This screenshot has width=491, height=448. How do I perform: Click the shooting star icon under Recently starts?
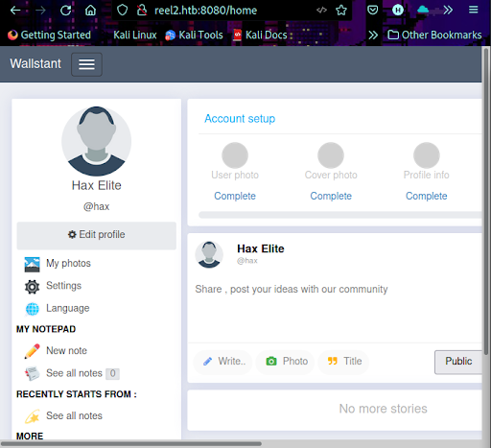click(x=32, y=416)
